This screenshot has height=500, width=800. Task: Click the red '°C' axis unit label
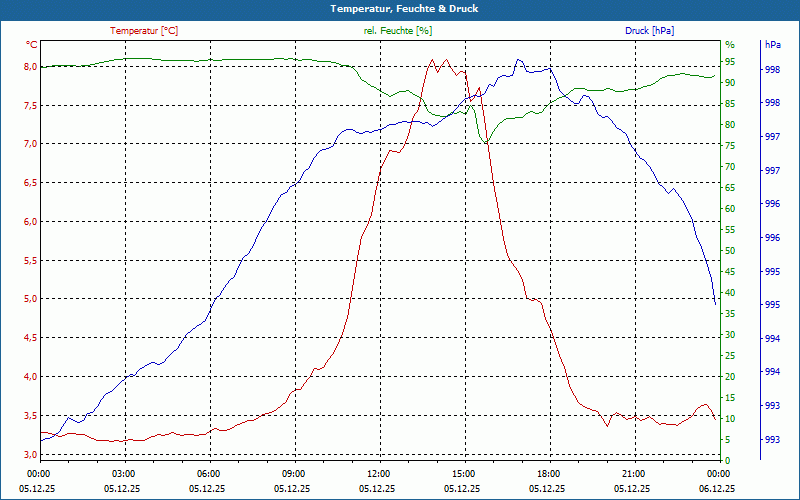[x=32, y=45]
